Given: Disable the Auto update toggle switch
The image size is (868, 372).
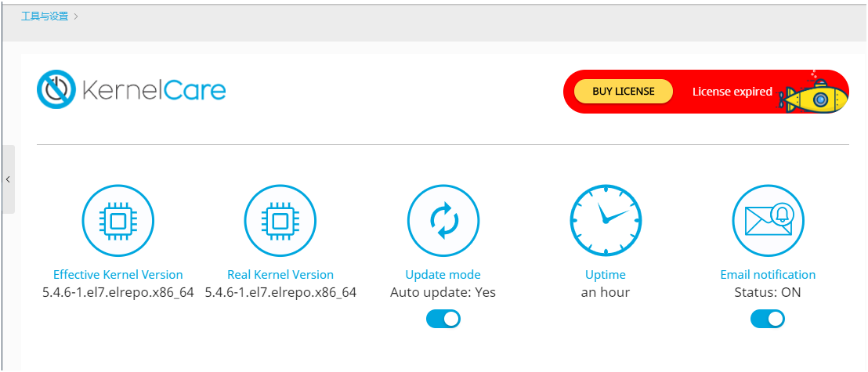Looking at the screenshot, I should 443,319.
